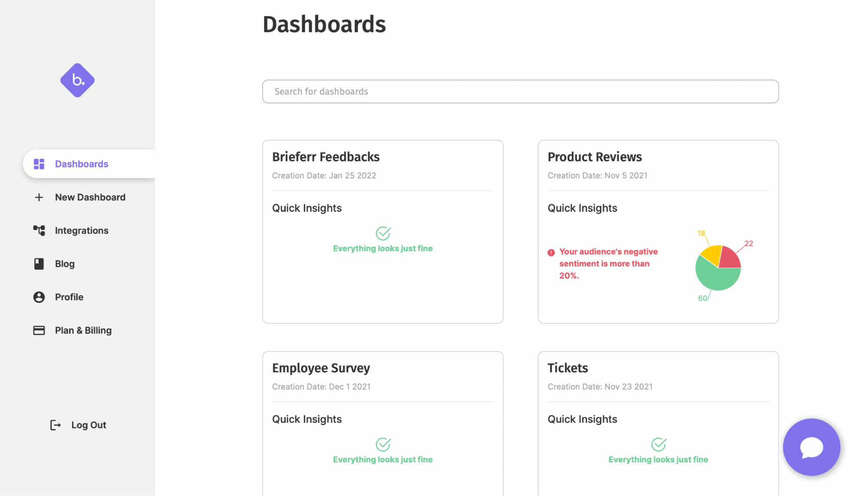Open the Brieferr Feedbacks dashboard title

point(326,157)
